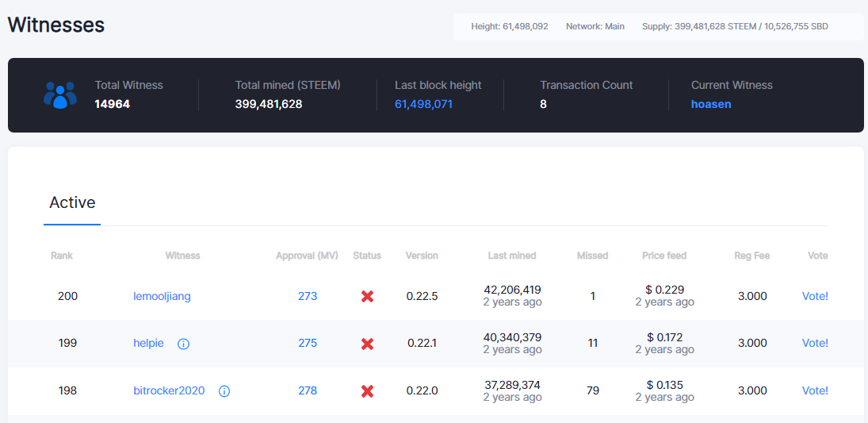Screen dimensions: 868x423
Task: Click rank 200 cell
Action: 67,296
